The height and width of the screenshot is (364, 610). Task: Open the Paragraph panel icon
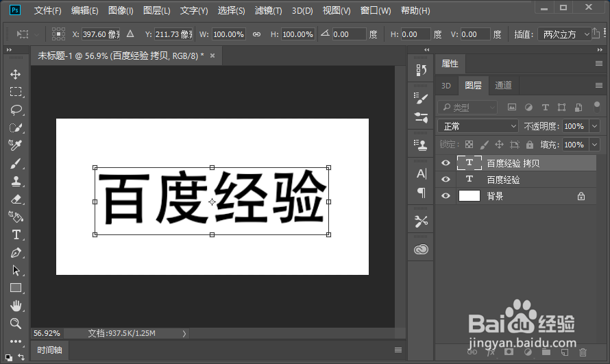click(x=421, y=192)
